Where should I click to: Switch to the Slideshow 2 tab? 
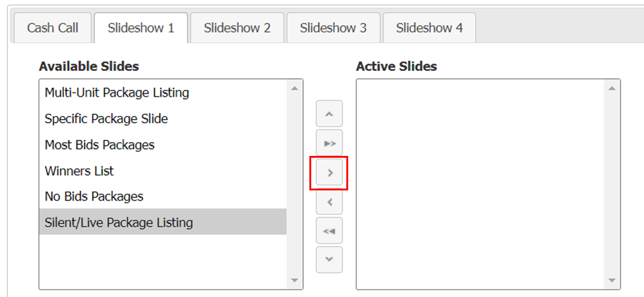pyautogui.click(x=237, y=28)
